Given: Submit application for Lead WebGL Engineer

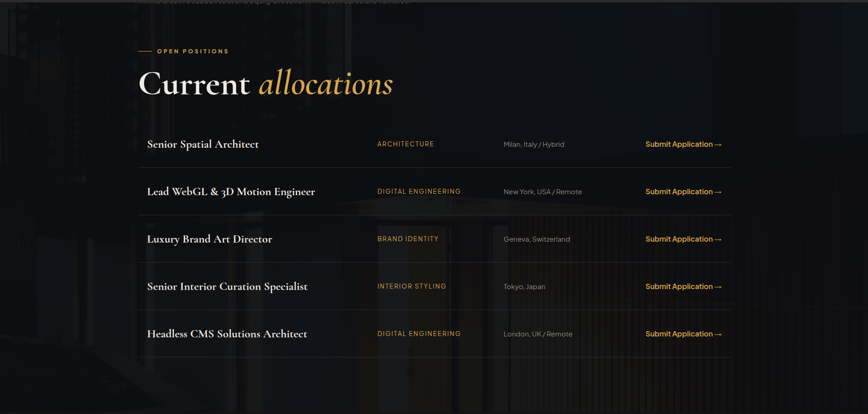Looking at the screenshot, I should click(683, 191).
